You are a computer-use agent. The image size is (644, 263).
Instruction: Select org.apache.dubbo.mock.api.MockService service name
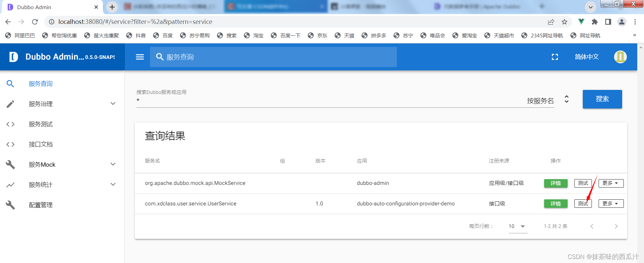tap(195, 183)
